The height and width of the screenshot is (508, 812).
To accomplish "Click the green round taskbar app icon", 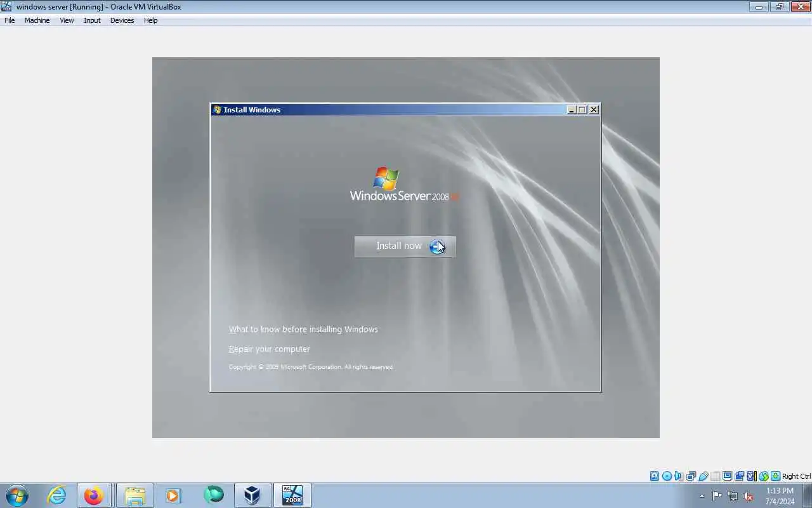I will tap(214, 495).
